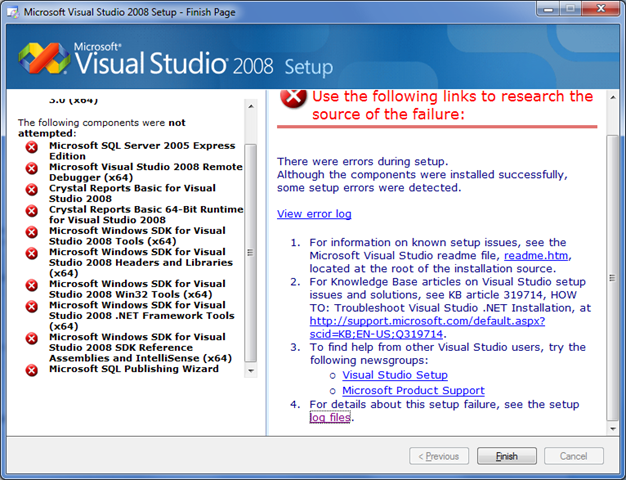Viewport: 626px width, 480px height.
Task: Click the error icon beside Visual Studio 2008 Remote Debugger
Action: [x=32, y=169]
